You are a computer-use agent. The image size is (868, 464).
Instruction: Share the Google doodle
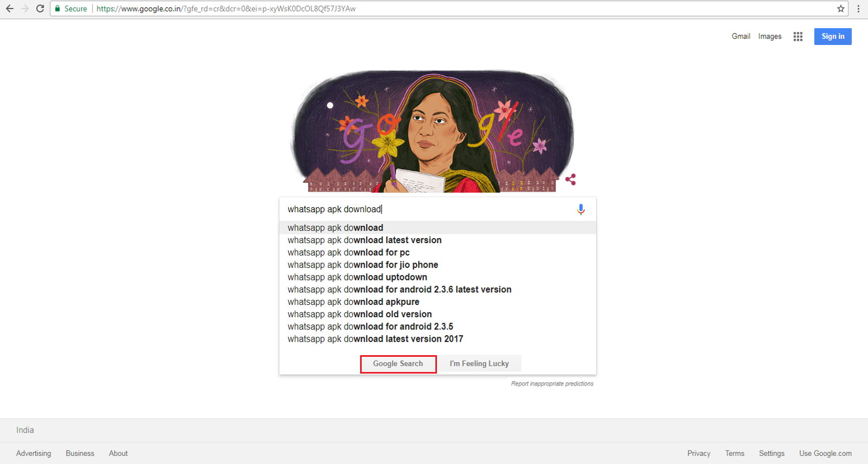(x=570, y=179)
